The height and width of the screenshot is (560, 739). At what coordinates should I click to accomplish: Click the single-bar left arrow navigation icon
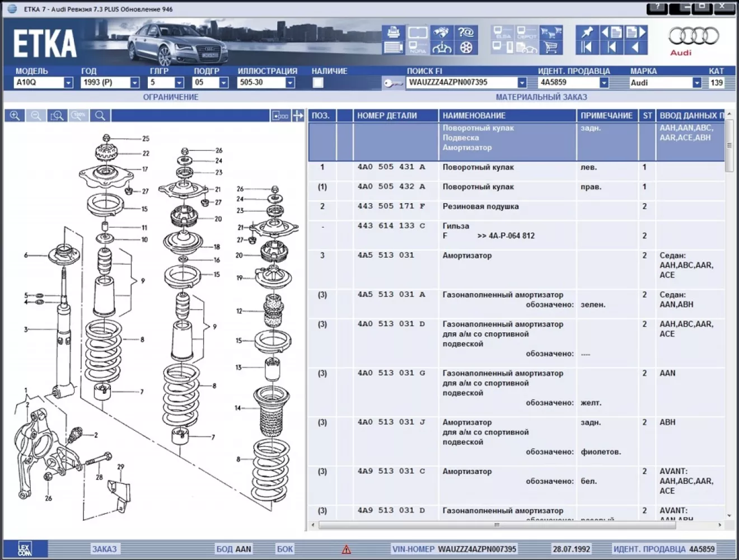point(612,48)
